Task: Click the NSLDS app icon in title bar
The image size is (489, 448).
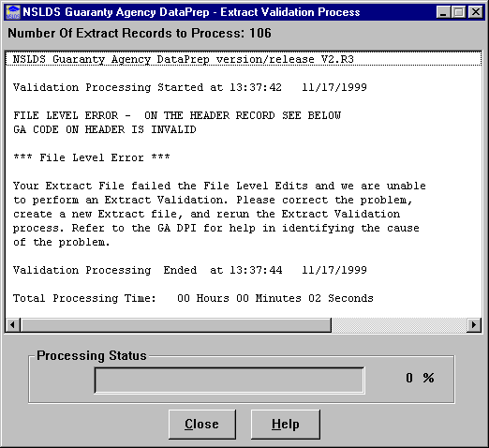Action: [13, 12]
